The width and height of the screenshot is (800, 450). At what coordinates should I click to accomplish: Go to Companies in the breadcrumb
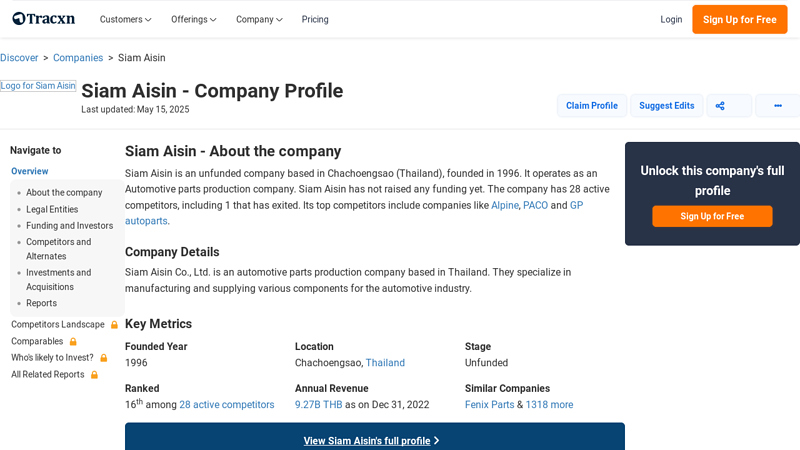point(78,58)
